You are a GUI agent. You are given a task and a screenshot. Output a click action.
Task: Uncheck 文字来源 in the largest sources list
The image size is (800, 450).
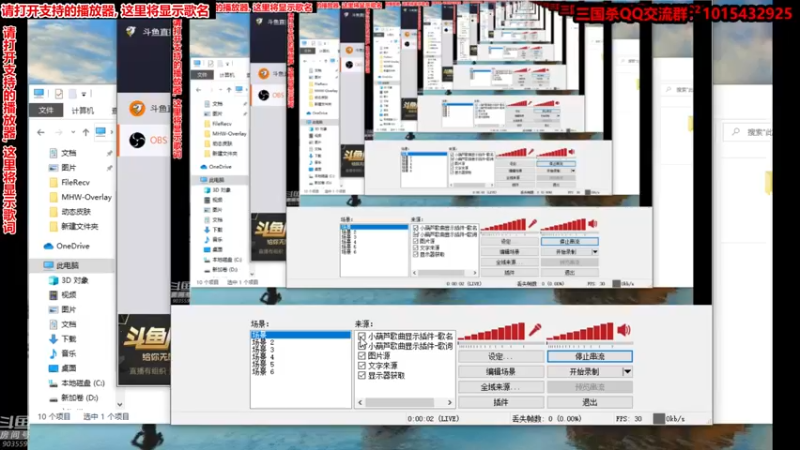pos(362,365)
